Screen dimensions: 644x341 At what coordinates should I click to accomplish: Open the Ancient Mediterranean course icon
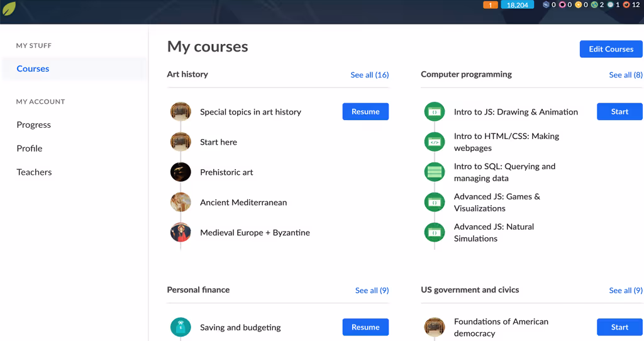point(180,202)
